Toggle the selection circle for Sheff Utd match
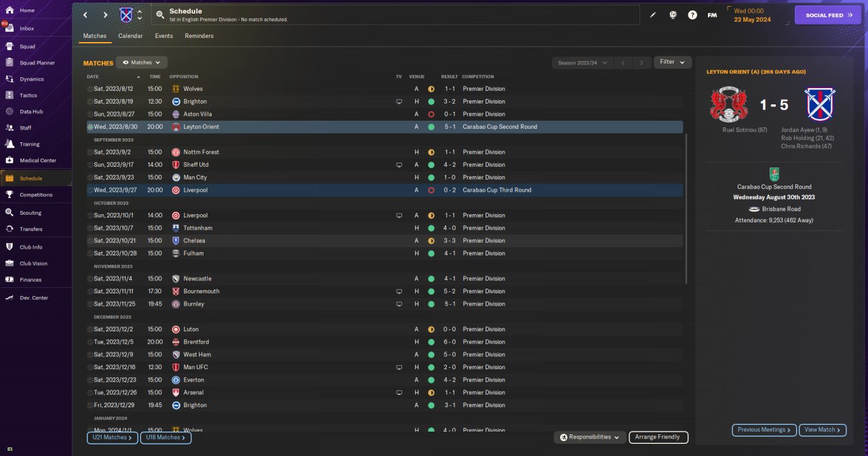 click(90, 165)
